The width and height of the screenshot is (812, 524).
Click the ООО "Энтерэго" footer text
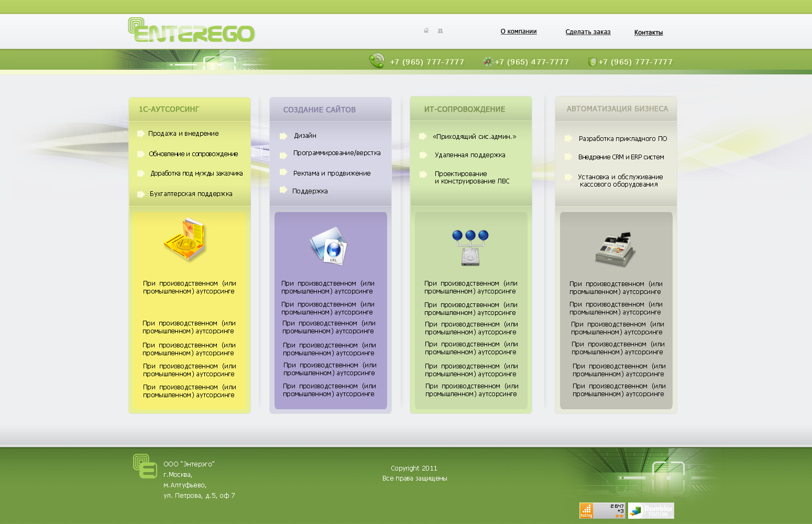click(x=189, y=464)
